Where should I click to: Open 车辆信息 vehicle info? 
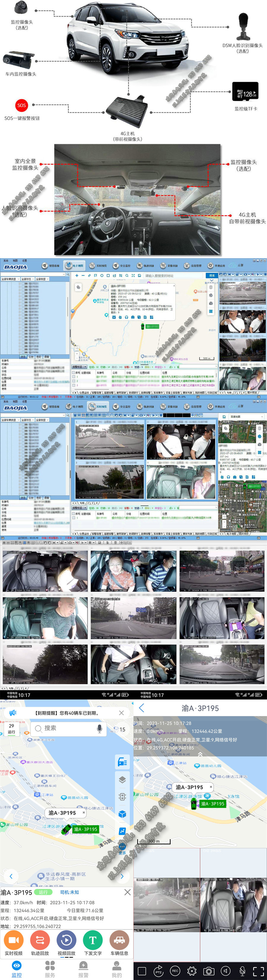coord(119,940)
